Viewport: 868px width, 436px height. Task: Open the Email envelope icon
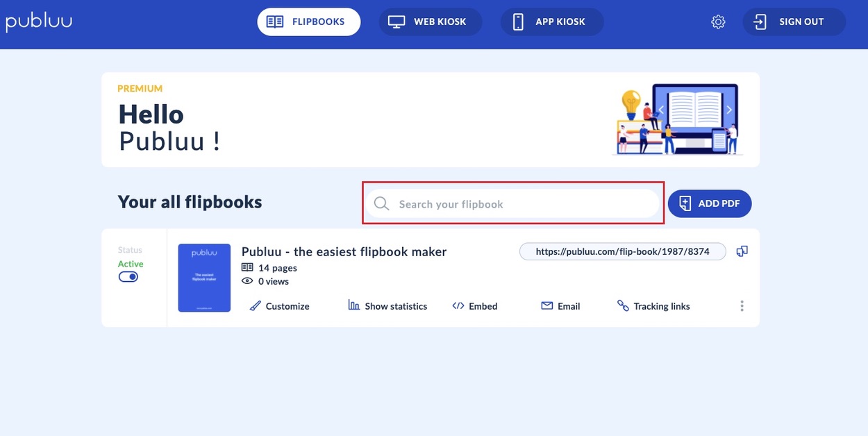click(x=548, y=305)
